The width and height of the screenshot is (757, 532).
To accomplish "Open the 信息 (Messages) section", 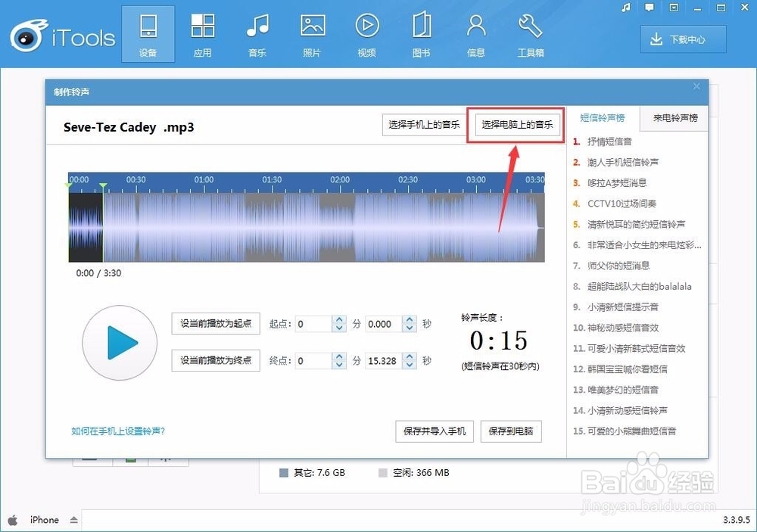I will click(x=475, y=33).
